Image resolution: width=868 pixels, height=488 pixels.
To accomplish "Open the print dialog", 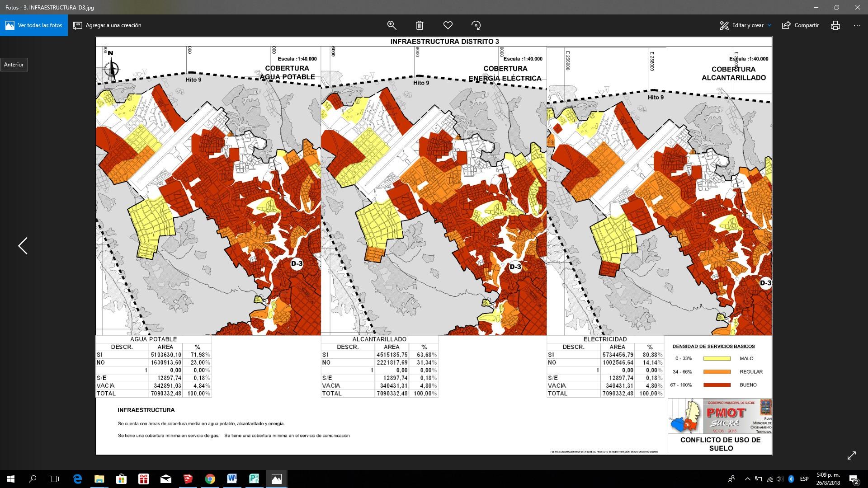I will (x=835, y=25).
